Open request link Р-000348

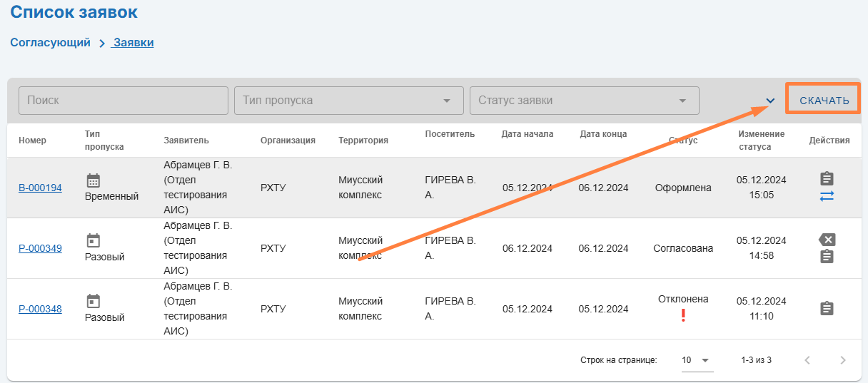(x=40, y=309)
